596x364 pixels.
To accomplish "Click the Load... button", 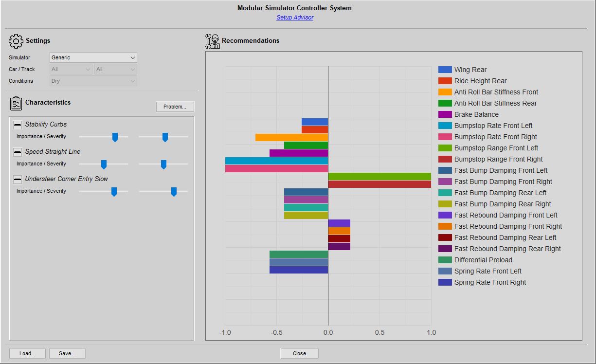I will point(27,353).
